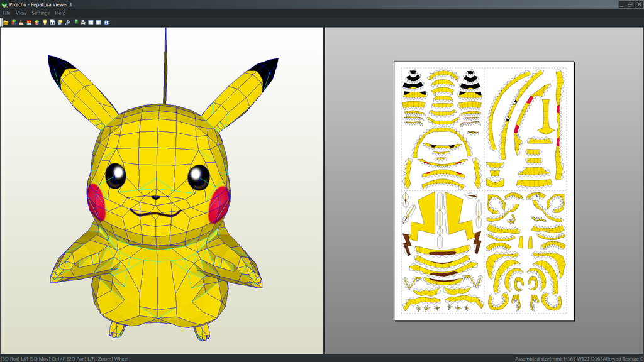Viewport: 644px width, 362px height.
Task: Open the View menu
Action: 21,13
